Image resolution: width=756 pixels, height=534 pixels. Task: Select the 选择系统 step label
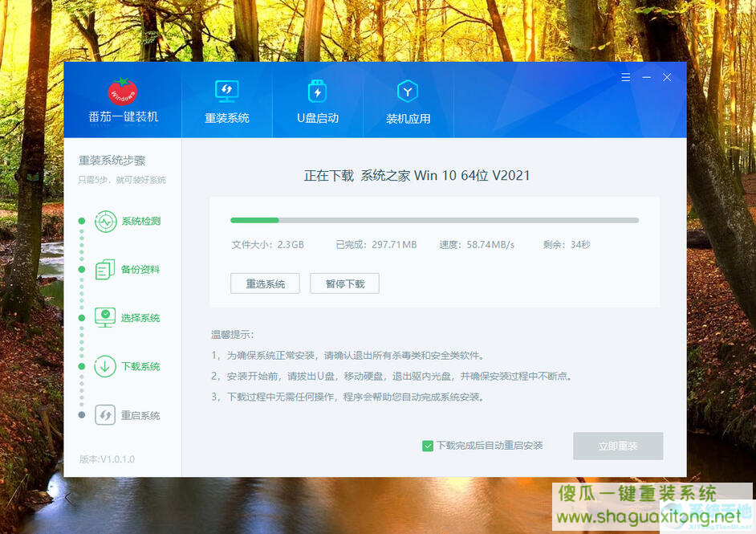(x=140, y=318)
